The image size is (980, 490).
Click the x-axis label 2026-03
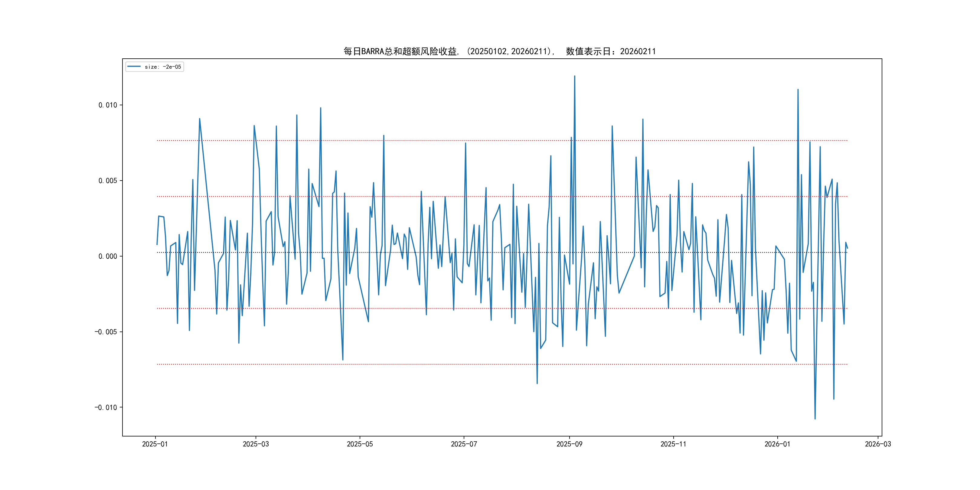(x=878, y=444)
